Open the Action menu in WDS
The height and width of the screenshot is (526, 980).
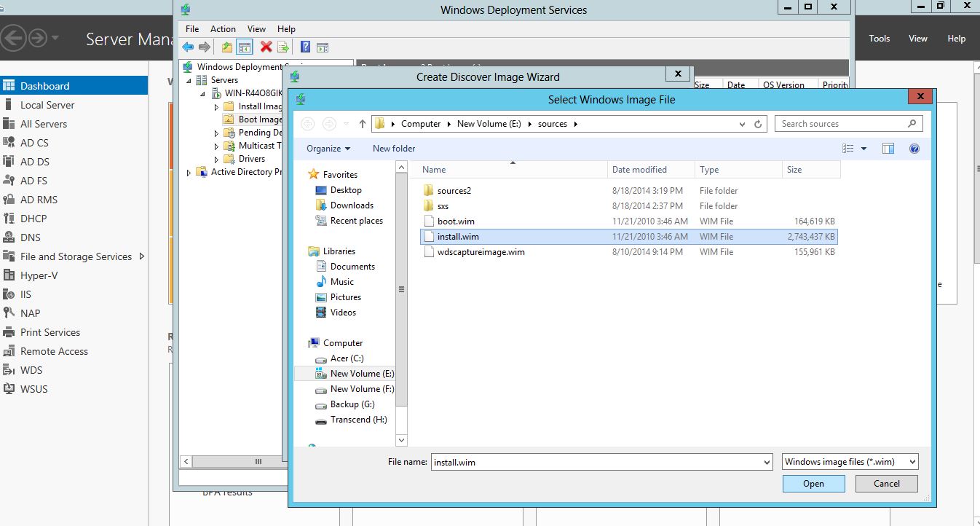(223, 29)
